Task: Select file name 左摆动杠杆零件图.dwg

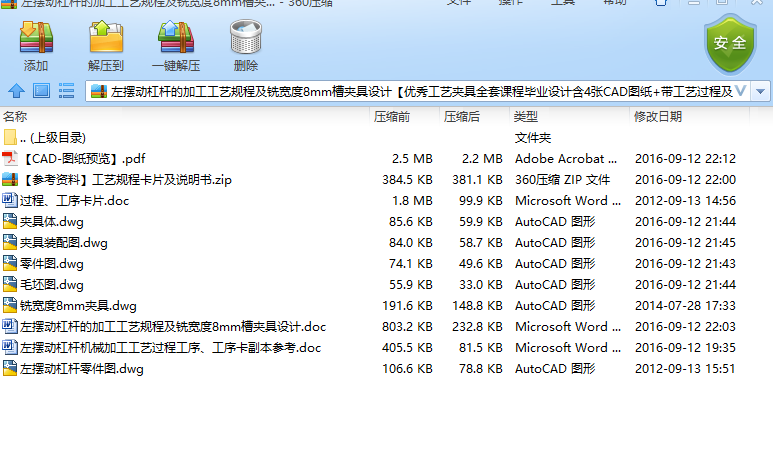Action: tap(82, 369)
